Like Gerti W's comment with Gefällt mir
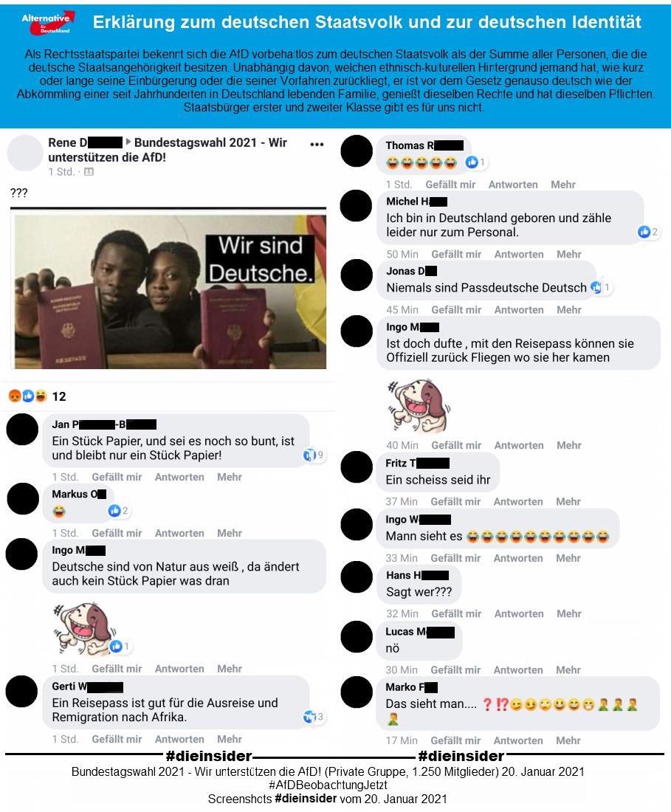Image resolution: width=671 pixels, height=812 pixels. pos(117,739)
